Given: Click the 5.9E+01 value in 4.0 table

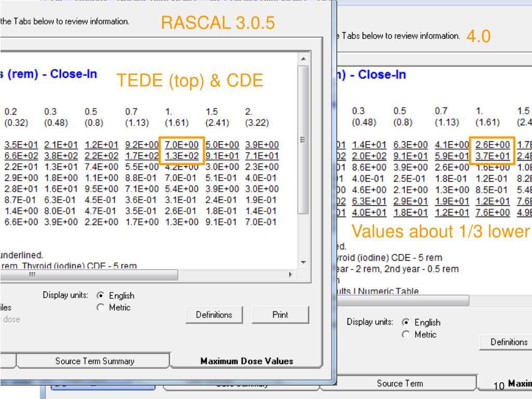Looking at the screenshot, I should [x=452, y=156].
